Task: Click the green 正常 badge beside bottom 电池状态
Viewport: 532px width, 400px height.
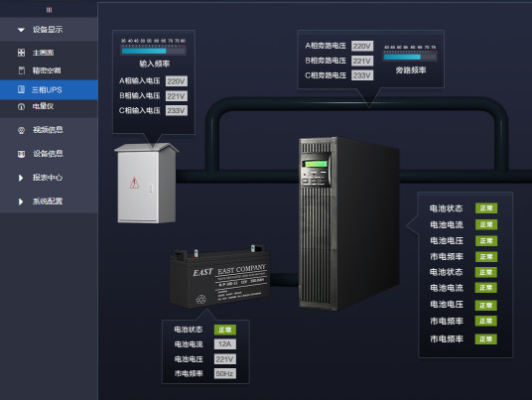Action: [225, 330]
